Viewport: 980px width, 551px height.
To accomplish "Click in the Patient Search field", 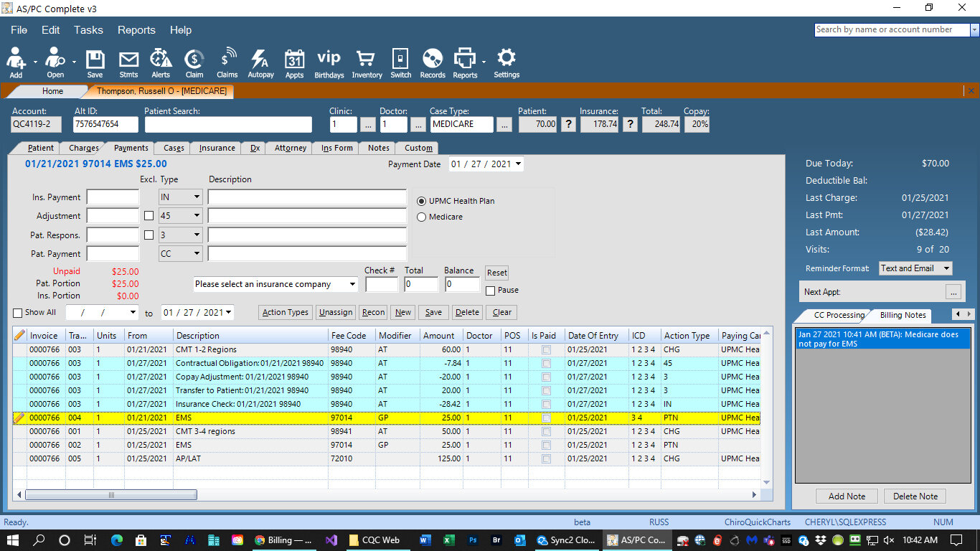I will coord(228,124).
